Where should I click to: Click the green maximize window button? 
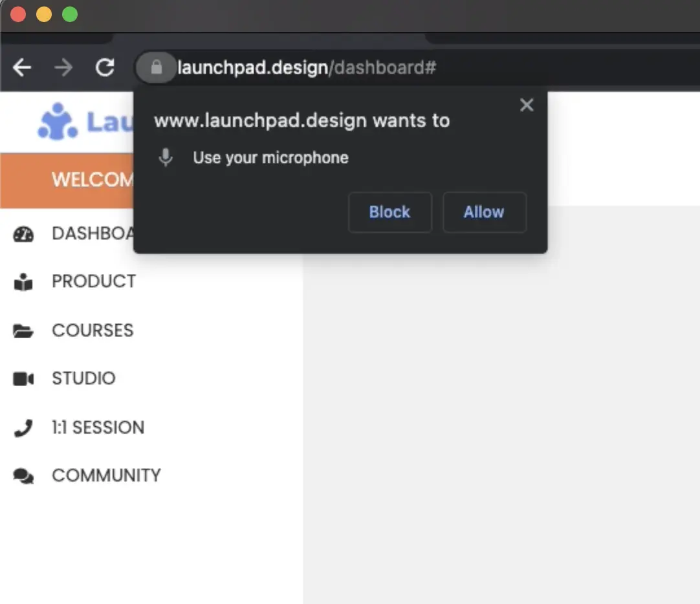70,14
